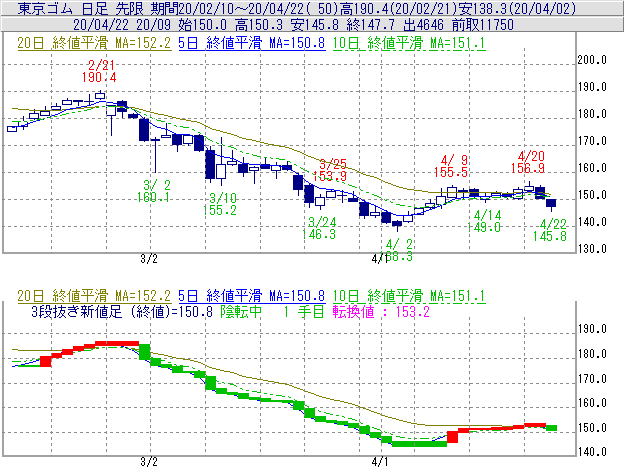624x474 pixels.
Task: Click the 4/22 145.8 low price label
Action: 550,230
